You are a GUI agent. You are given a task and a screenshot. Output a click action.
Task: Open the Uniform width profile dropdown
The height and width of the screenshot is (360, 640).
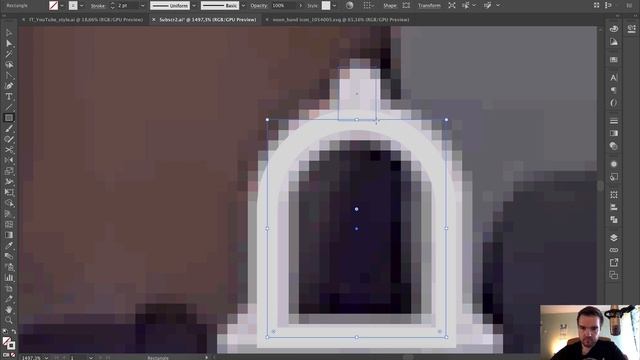click(194, 6)
